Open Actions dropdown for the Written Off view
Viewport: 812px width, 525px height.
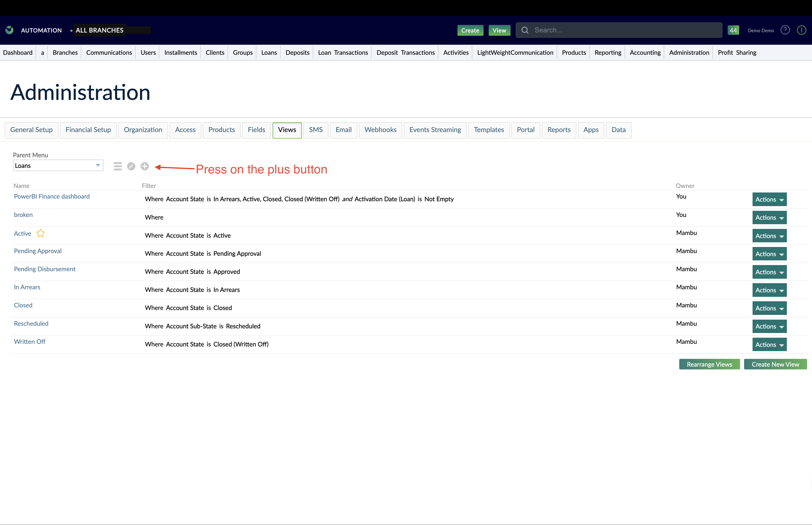click(x=769, y=344)
